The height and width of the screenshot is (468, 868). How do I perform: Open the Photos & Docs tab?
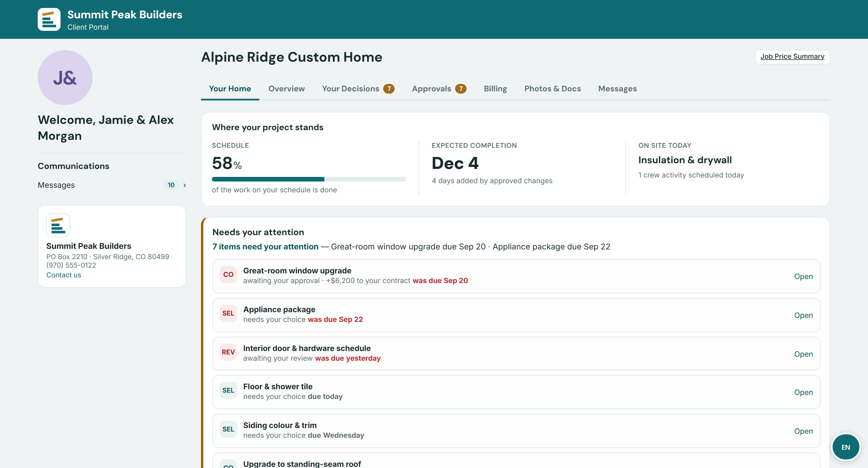click(x=552, y=88)
